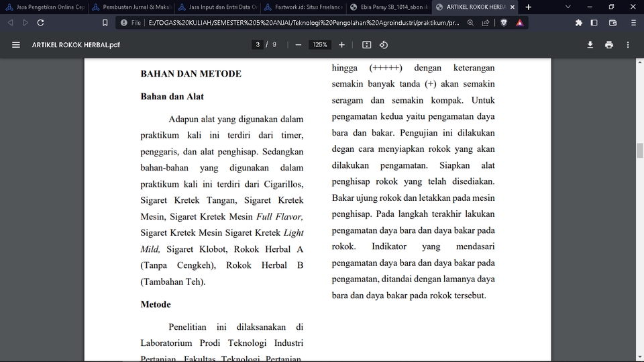The height and width of the screenshot is (362, 644).
Task: Zoom out with the minus button
Action: 299,45
